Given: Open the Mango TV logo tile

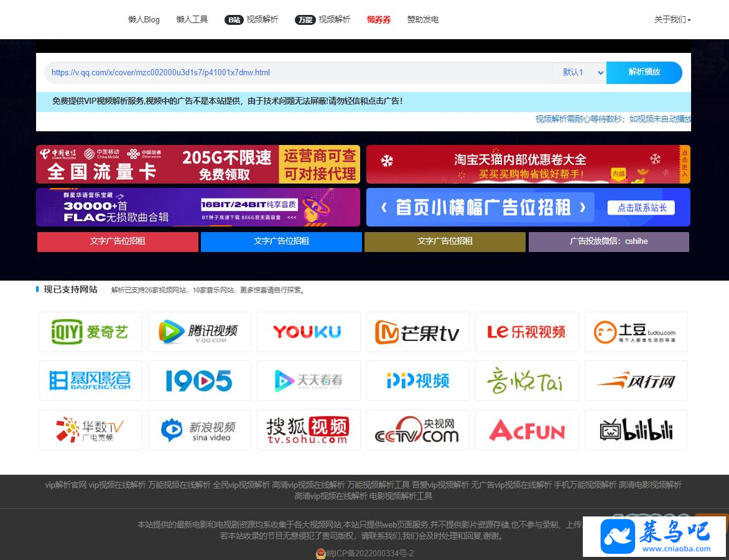Looking at the screenshot, I should [418, 332].
